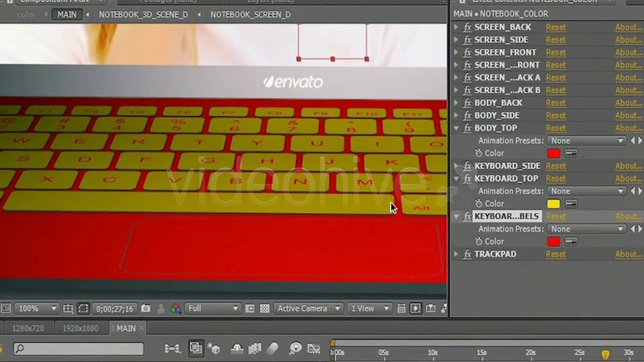Expand the SCREEN_SIDE effect
The image size is (644, 362).
[x=456, y=40]
